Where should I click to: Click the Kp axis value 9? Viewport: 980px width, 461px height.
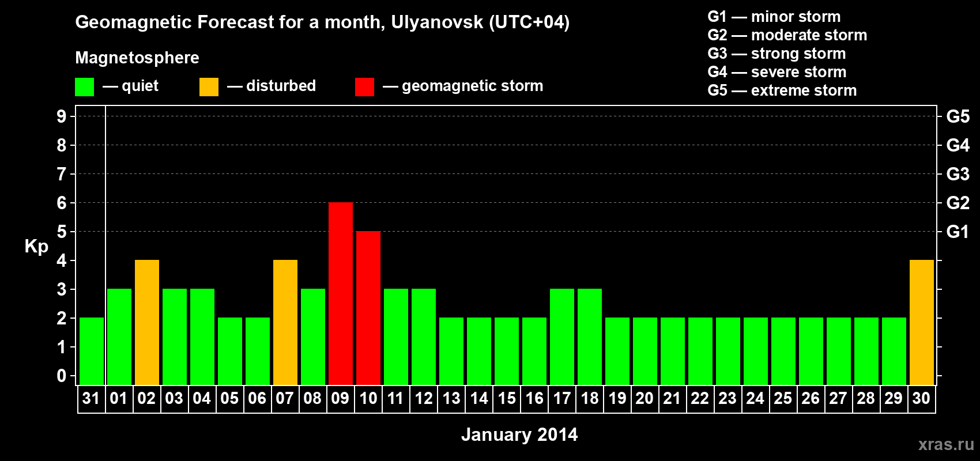[x=62, y=116]
